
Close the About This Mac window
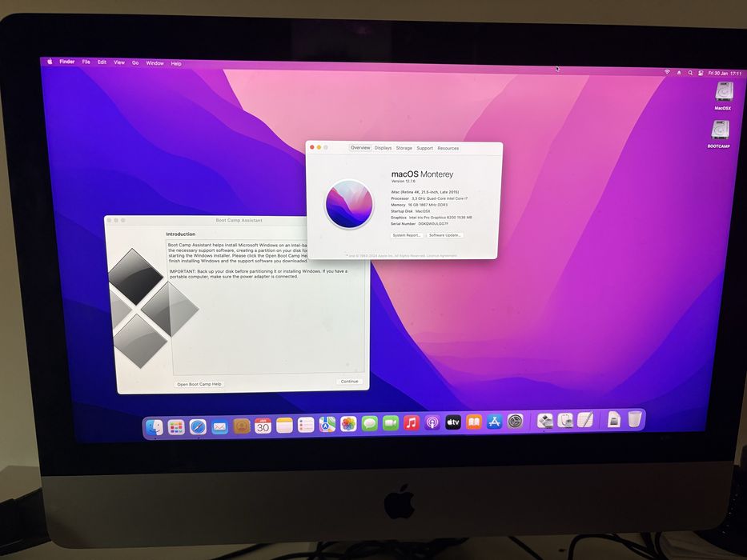click(x=312, y=147)
